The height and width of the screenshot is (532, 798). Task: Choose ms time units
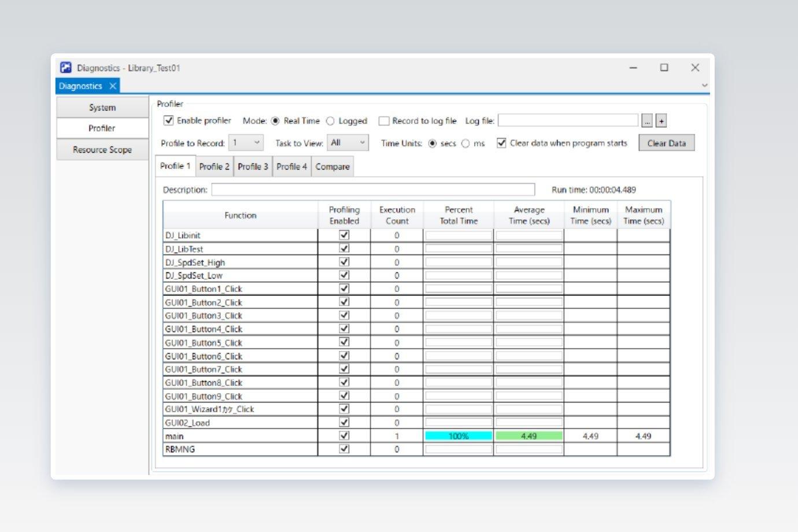(x=465, y=143)
